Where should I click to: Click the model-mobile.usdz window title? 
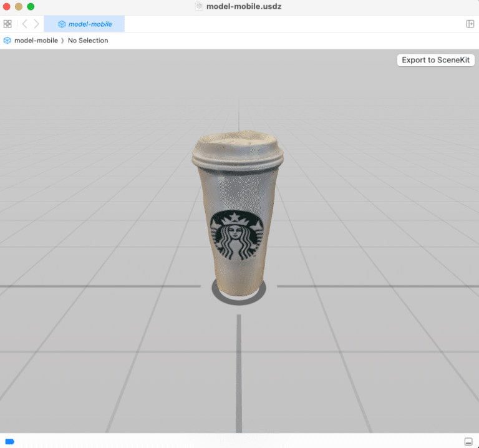click(244, 6)
